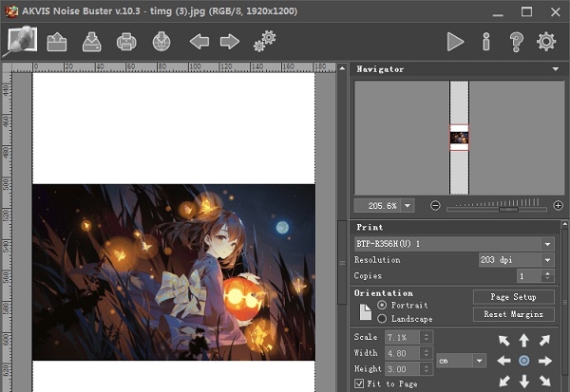The height and width of the screenshot is (392, 570).
Task: Click the Orientation label
Action: 384,293
